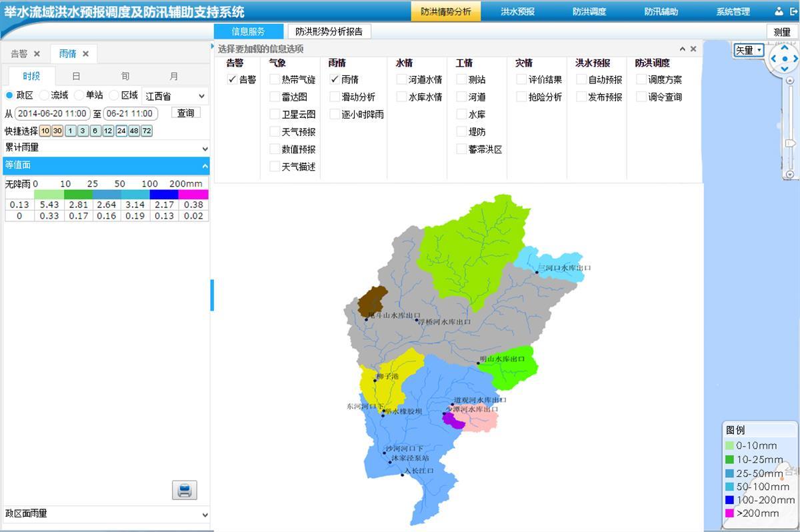
Task: Click the zoom-out button below the slider
Action: pos(790,174)
